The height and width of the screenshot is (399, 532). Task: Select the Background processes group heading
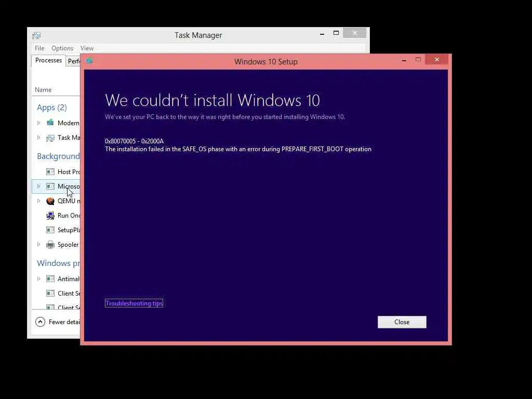[x=58, y=156]
